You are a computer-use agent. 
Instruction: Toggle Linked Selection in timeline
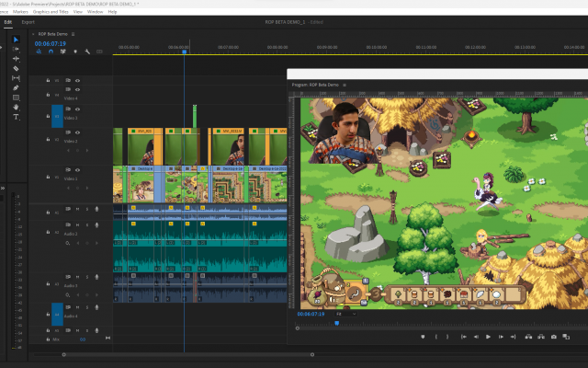click(x=63, y=52)
